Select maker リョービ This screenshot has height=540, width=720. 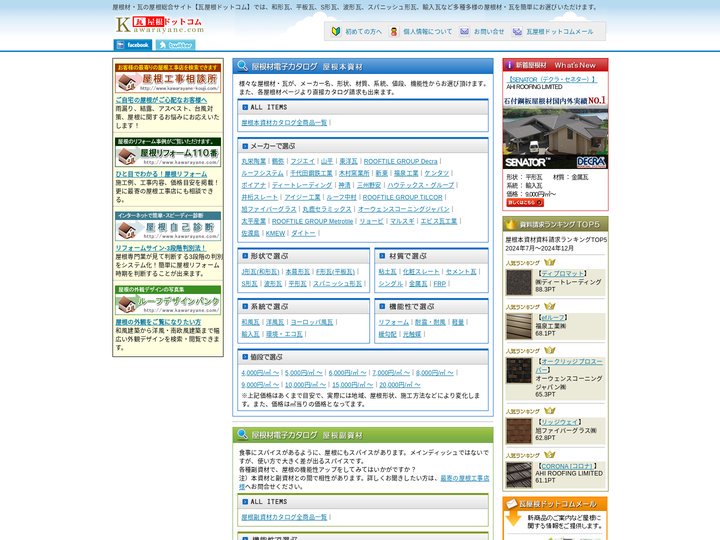coord(371,221)
